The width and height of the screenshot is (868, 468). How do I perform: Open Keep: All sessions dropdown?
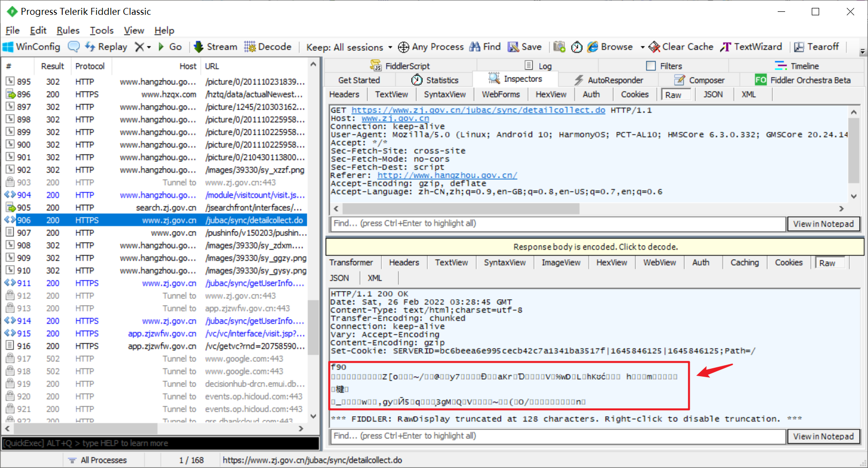click(349, 47)
